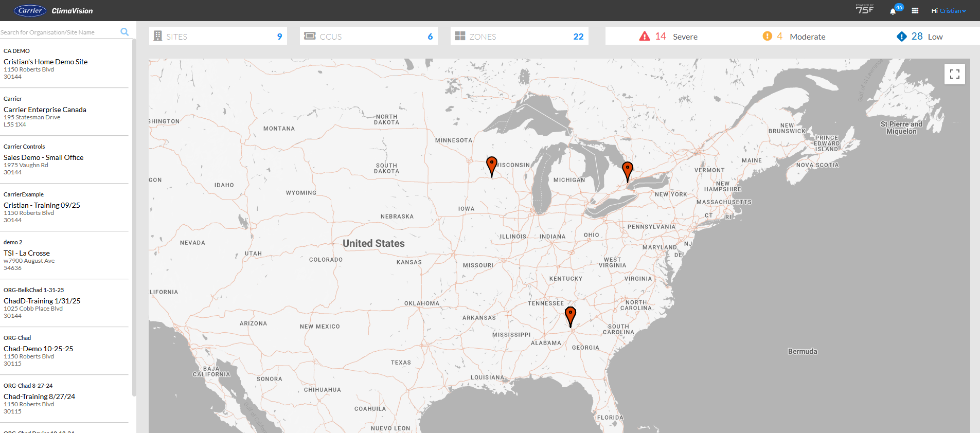
Task: Click the ORG-BelkChad 1-31-25 label
Action: point(34,290)
